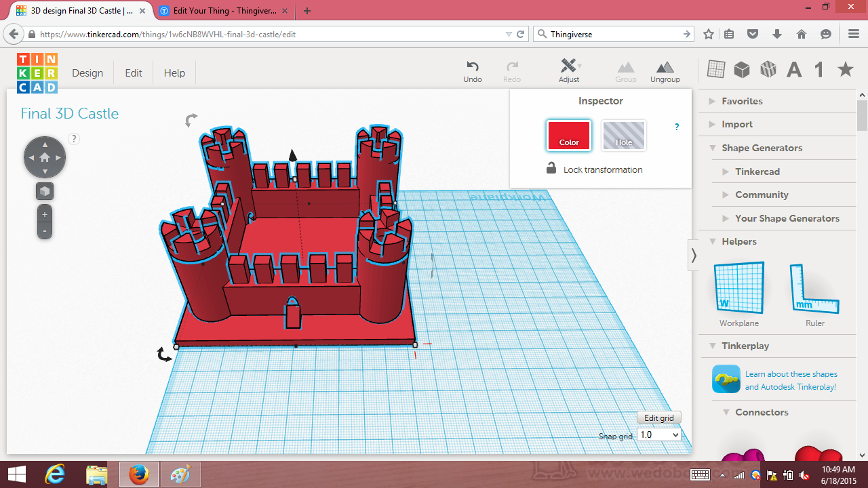Open Paint from the taskbar
The width and height of the screenshot is (868, 488).
180,474
